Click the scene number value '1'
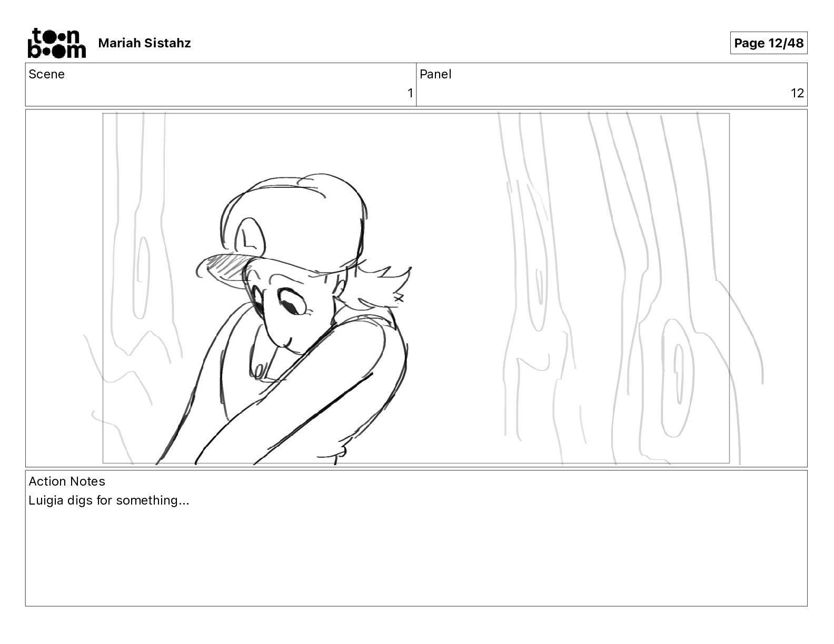The height and width of the screenshot is (644, 834). tap(410, 94)
